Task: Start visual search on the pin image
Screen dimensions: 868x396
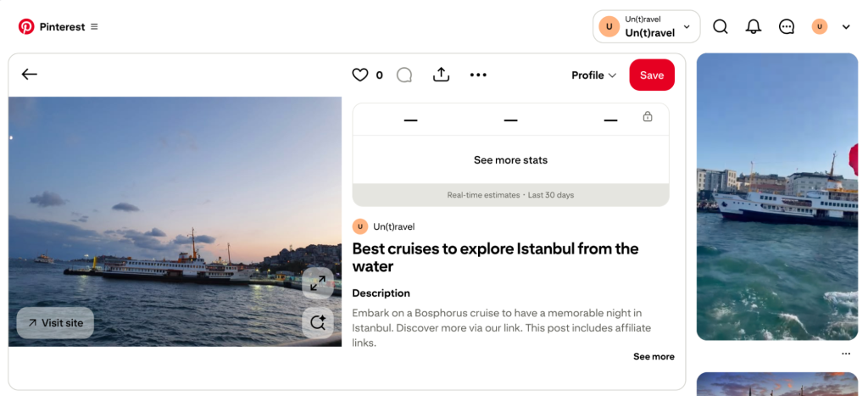Action: pos(318,323)
